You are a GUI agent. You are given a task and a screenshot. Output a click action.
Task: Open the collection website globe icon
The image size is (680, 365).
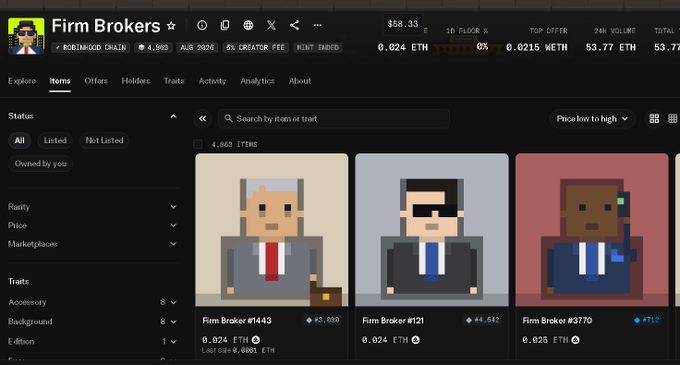click(248, 26)
